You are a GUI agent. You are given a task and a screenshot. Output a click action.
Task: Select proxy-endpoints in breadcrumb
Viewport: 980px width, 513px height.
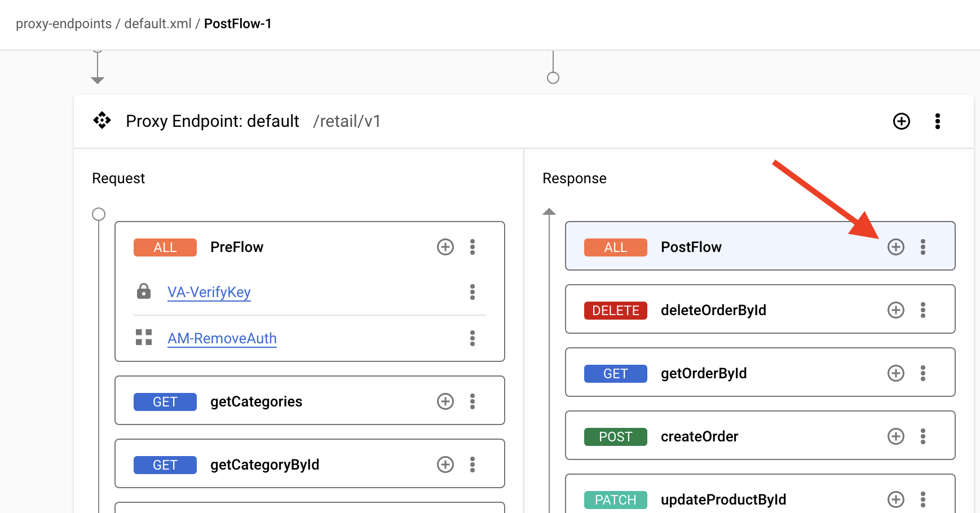tap(64, 24)
